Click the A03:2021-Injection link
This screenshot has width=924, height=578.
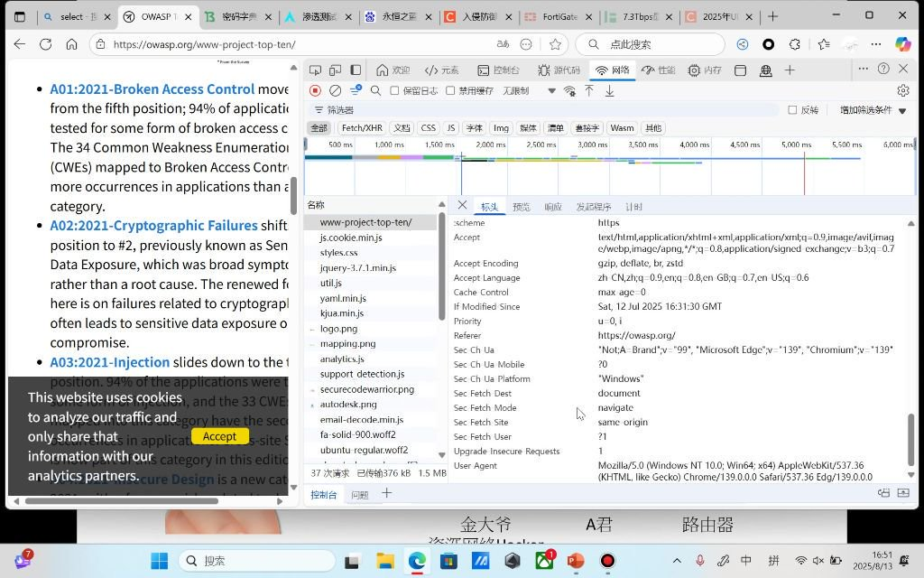pyautogui.click(x=109, y=362)
